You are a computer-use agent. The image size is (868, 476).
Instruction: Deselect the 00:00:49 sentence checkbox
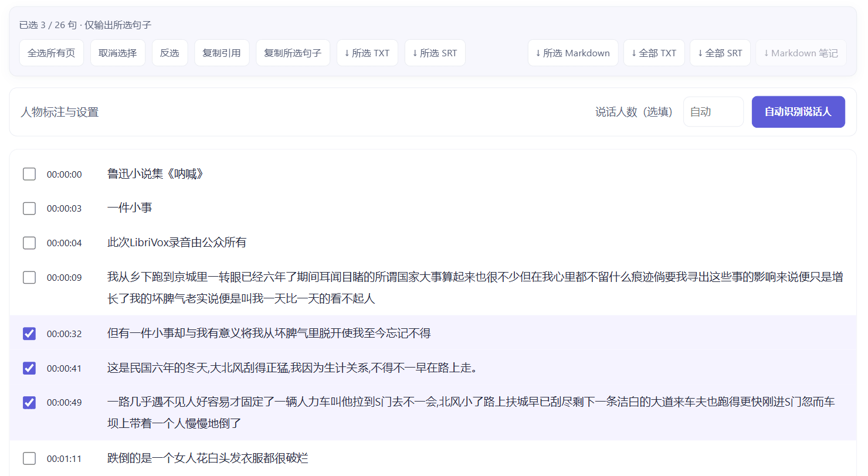(29, 402)
